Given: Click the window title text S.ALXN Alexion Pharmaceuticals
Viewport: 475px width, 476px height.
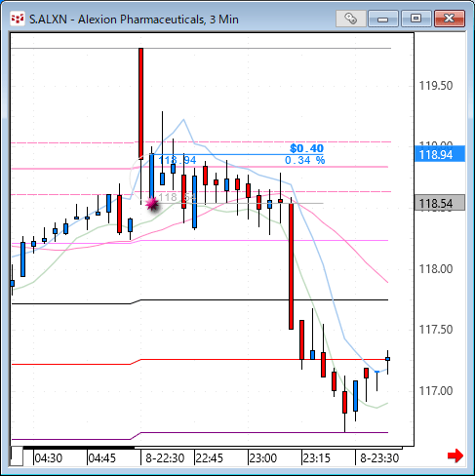Looking at the screenshot, I should pos(134,20).
